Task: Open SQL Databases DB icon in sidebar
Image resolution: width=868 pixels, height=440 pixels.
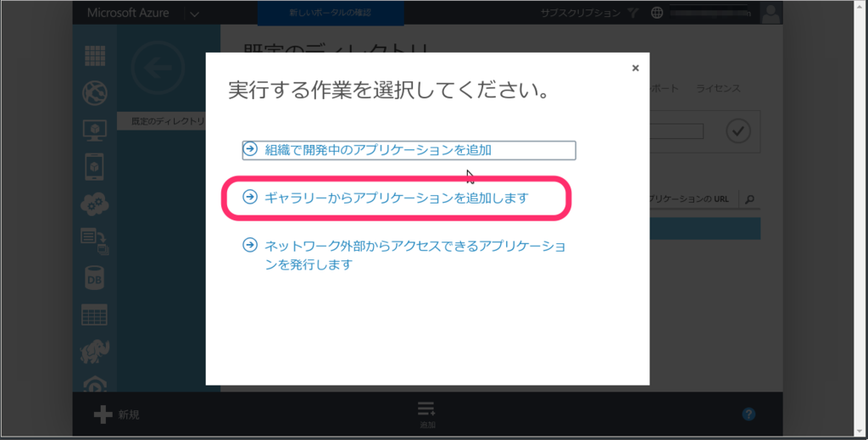Action: (95, 278)
